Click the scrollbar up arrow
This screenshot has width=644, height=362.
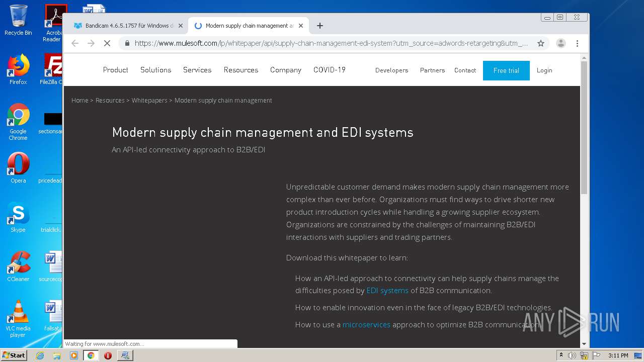pyautogui.click(x=584, y=57)
